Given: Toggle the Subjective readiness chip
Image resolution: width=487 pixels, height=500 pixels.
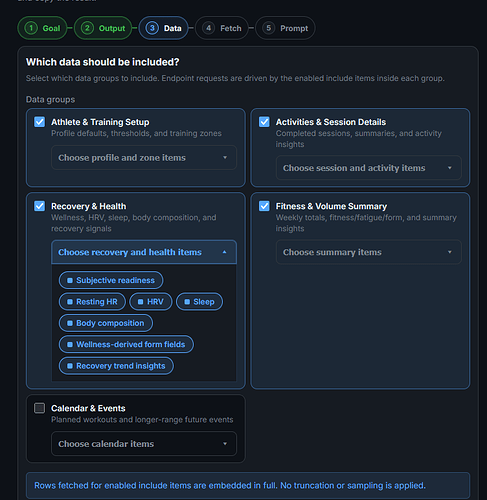Looking at the screenshot, I should [x=111, y=280].
